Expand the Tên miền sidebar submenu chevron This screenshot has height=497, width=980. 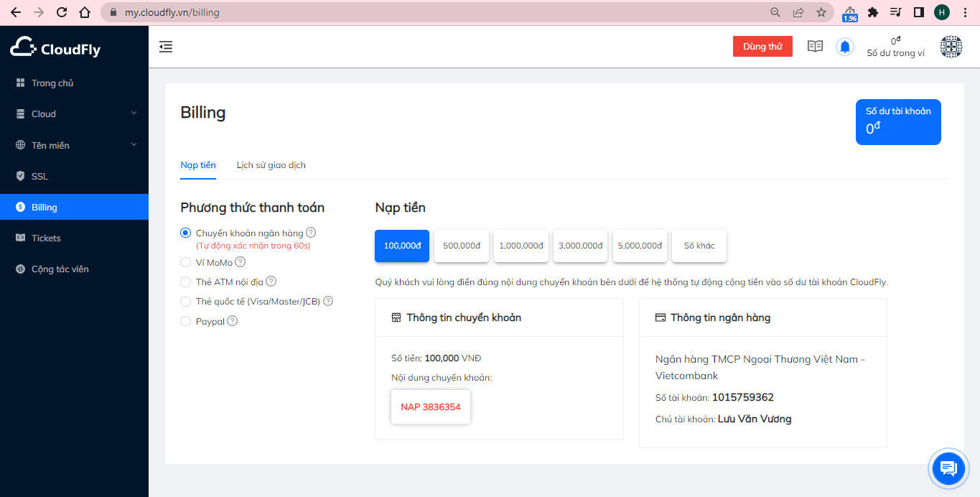pos(134,145)
